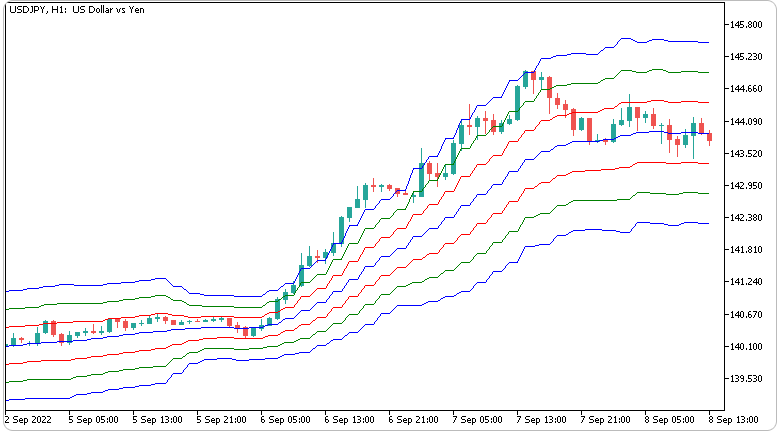Image resolution: width=780 pixels, height=431 pixels.
Task: Select the '2 Sep 2022' time label
Action: [x=28, y=420]
